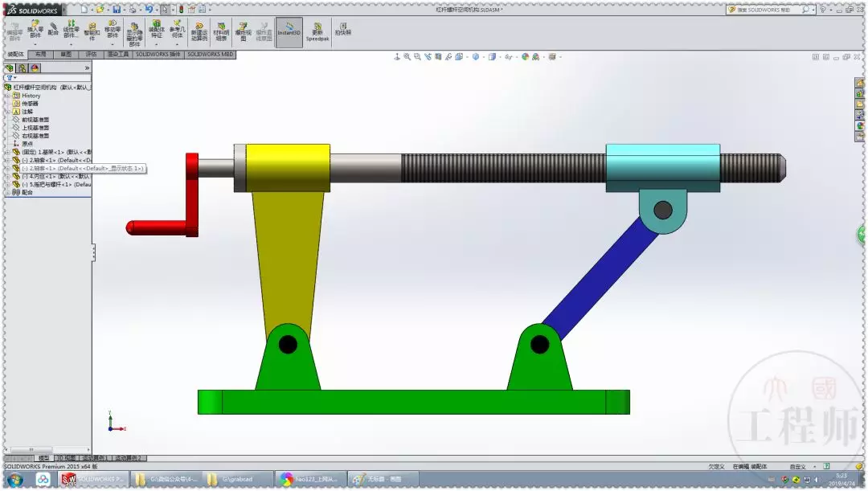Screen dimensions: 868x491
Task: Switch to the 评估 (Evaluate) tab
Action: [x=91, y=55]
